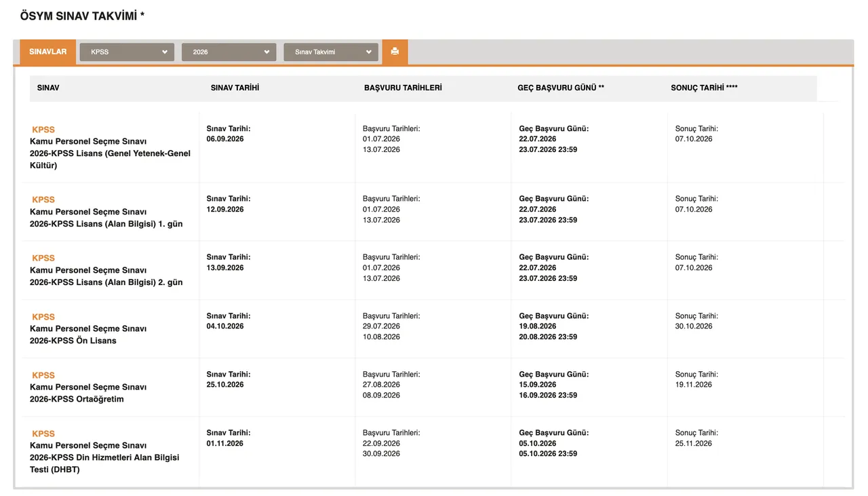Screen dimensions: 868x496
Task: Click the exam date 12.09.2026
Action: point(225,210)
